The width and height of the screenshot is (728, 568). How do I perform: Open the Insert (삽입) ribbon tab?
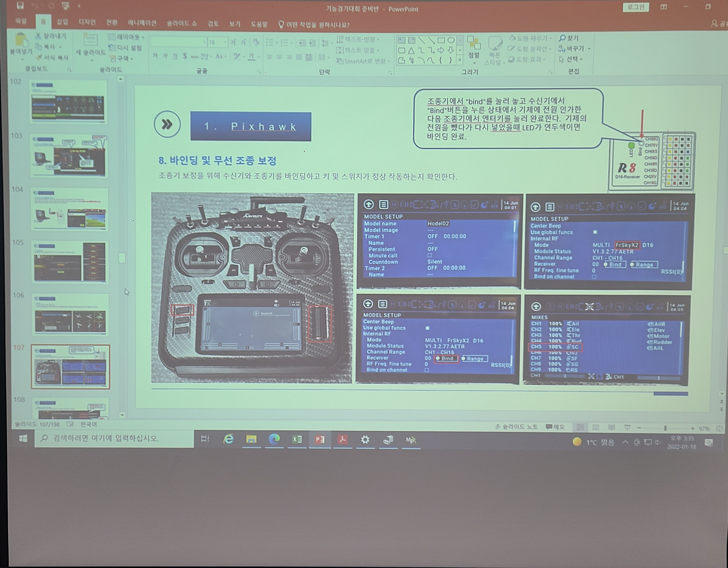pyautogui.click(x=62, y=22)
